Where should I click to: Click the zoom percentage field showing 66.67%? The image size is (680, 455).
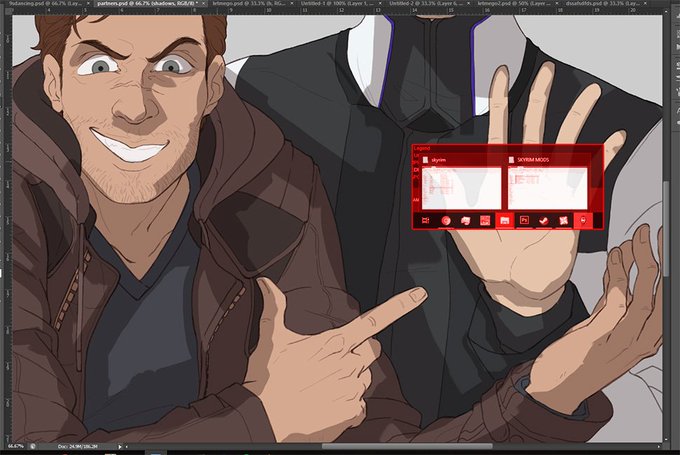16,446
